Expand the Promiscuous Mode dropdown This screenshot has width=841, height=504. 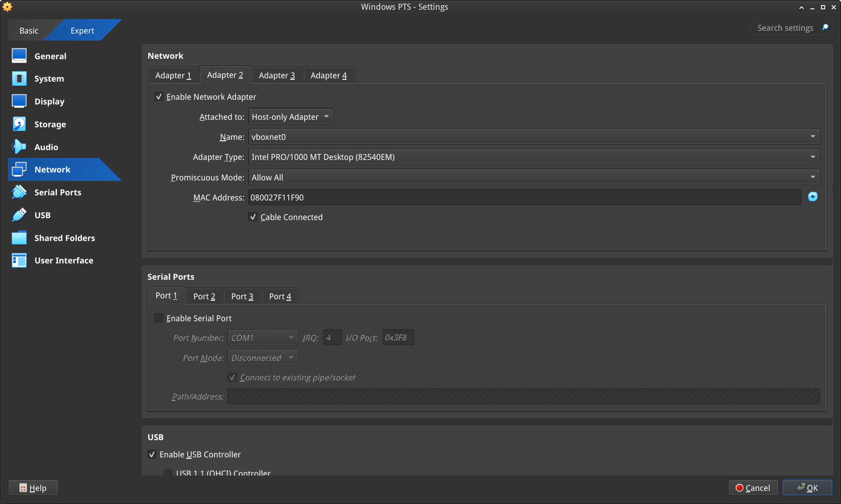click(534, 178)
